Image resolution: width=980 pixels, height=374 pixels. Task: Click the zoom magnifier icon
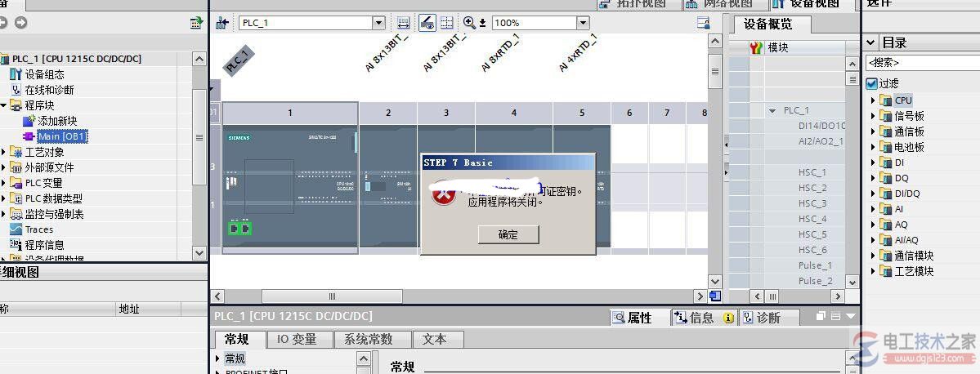pos(469,23)
